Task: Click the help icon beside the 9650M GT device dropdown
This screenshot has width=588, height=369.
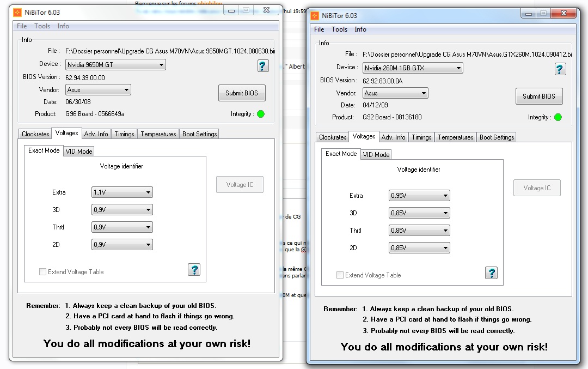Action: tap(262, 66)
